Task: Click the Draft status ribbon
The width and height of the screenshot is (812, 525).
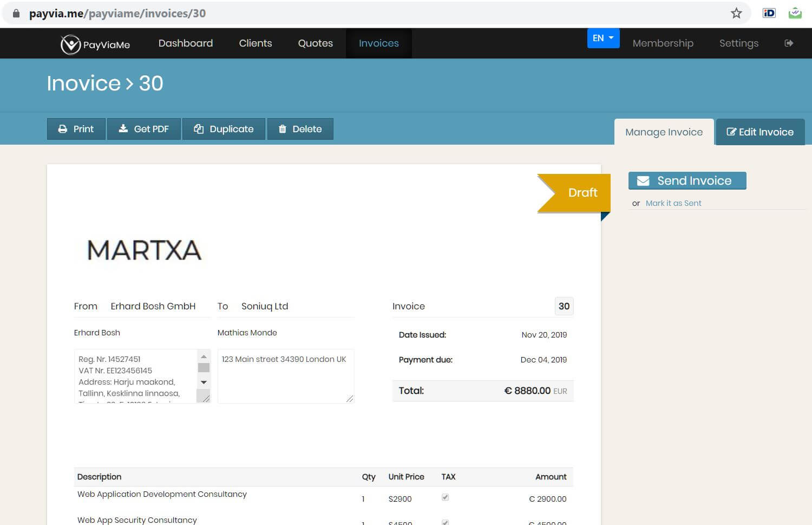Action: pos(574,193)
